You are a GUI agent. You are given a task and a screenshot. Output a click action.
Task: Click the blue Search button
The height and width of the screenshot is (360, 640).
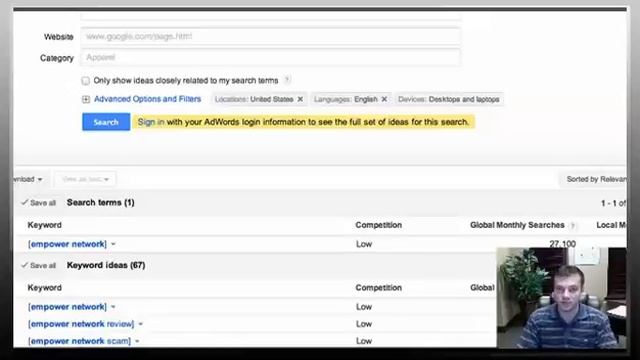(106, 122)
